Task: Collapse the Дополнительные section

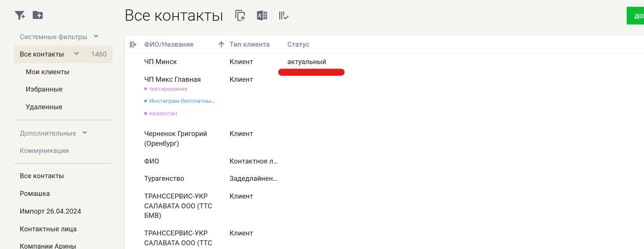Action: point(85,133)
